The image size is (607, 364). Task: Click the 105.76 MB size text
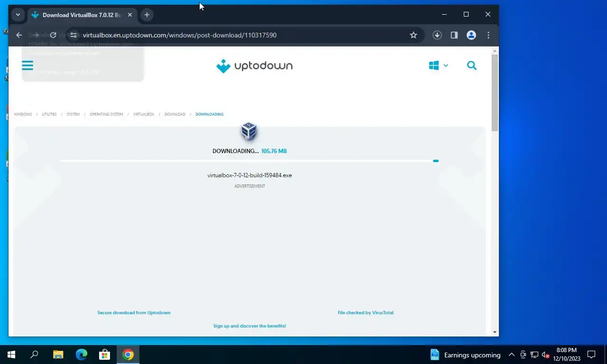[274, 151]
